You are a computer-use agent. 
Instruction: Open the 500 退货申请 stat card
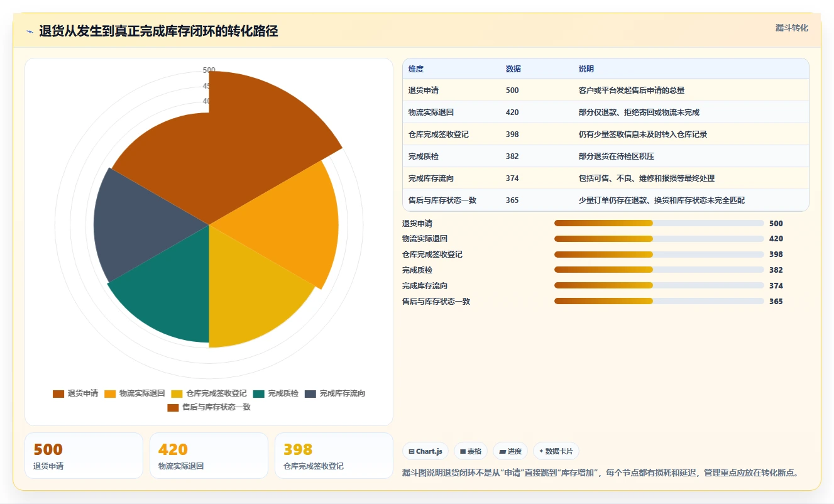(x=84, y=456)
